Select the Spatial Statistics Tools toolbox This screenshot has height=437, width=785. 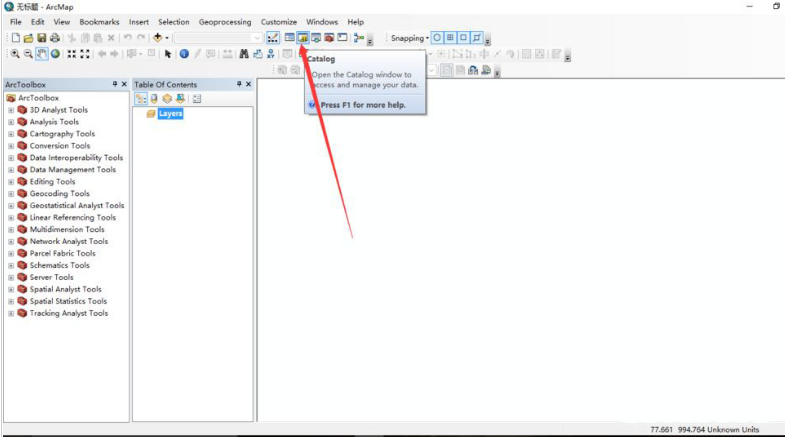68,302
